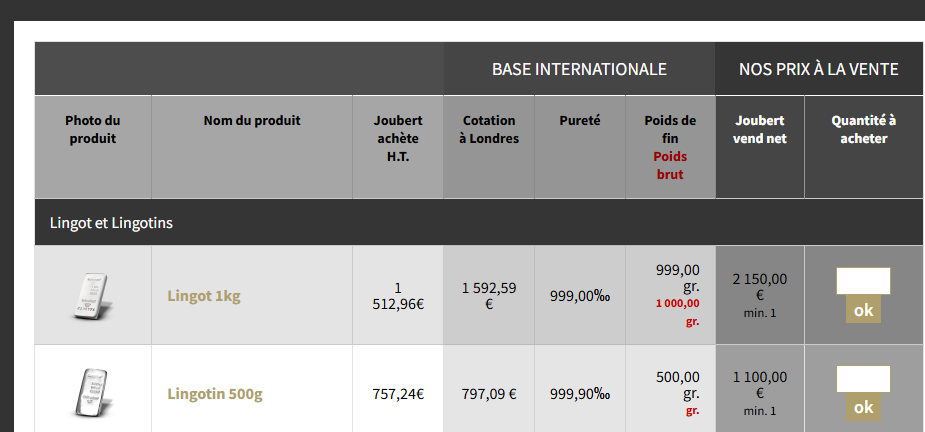Image resolution: width=925 pixels, height=432 pixels.
Task: Click the Lingot 1kg quantity input field
Action: point(863,281)
